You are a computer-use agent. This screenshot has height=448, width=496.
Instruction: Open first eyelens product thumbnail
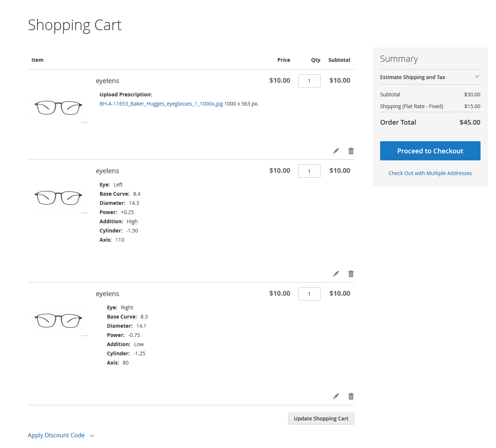tap(58, 107)
